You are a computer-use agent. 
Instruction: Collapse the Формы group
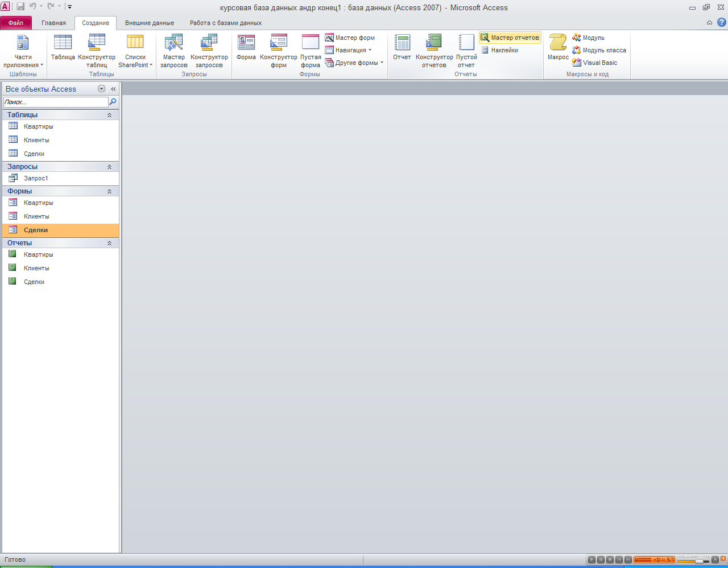pos(110,191)
